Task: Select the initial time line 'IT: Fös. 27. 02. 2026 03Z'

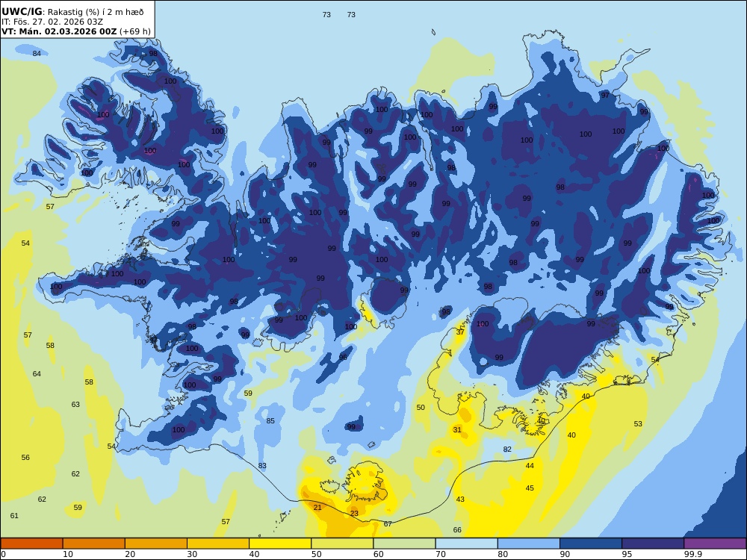Action: click(x=52, y=22)
